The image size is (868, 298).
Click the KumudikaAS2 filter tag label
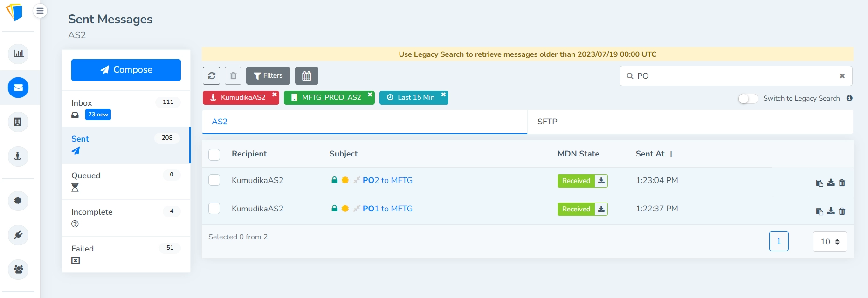[243, 97]
